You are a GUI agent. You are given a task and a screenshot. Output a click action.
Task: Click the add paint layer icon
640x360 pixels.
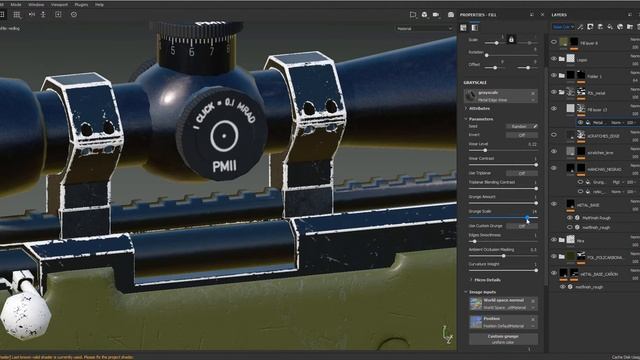click(x=600, y=27)
